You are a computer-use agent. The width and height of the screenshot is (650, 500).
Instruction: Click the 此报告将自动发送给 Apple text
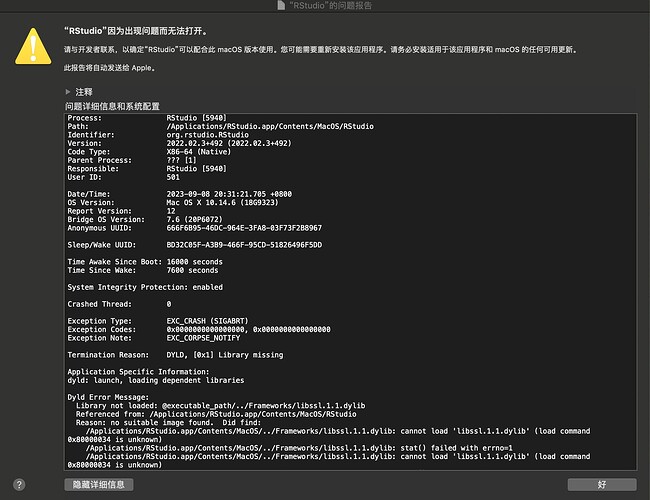(x=109, y=68)
